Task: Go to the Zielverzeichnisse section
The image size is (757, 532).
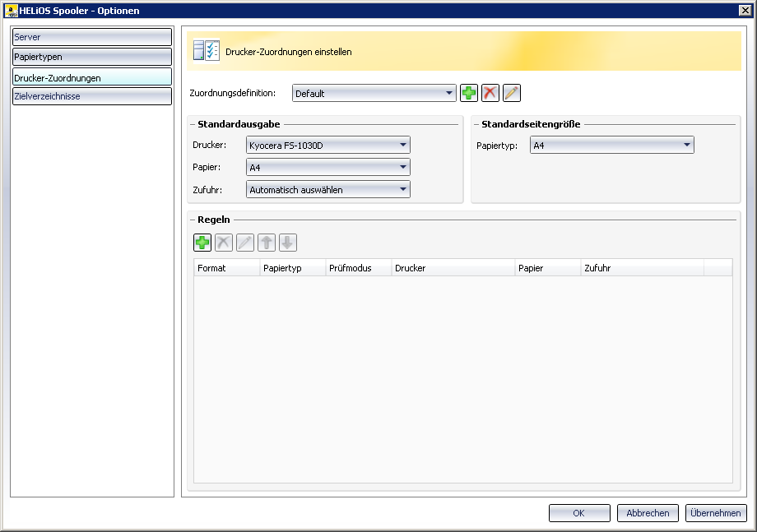Action: 91,96
